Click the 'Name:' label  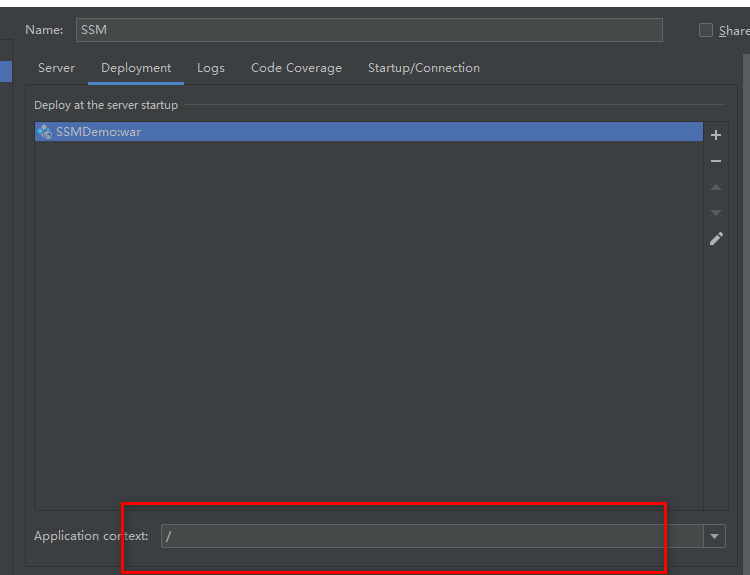tap(44, 30)
